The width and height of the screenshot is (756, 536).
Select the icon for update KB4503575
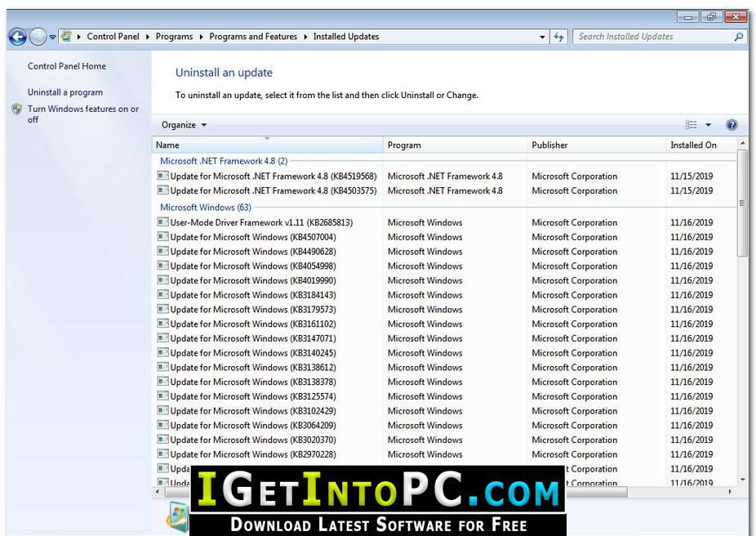(x=163, y=190)
